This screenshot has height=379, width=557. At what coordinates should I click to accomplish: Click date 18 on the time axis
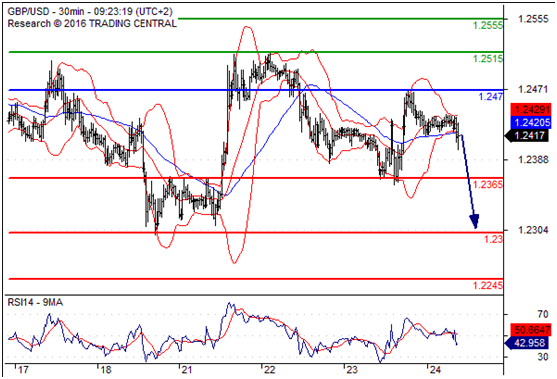[x=105, y=370]
